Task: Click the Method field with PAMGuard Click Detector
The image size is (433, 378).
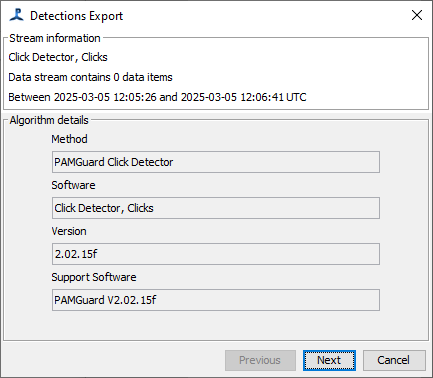Action: tap(216, 162)
